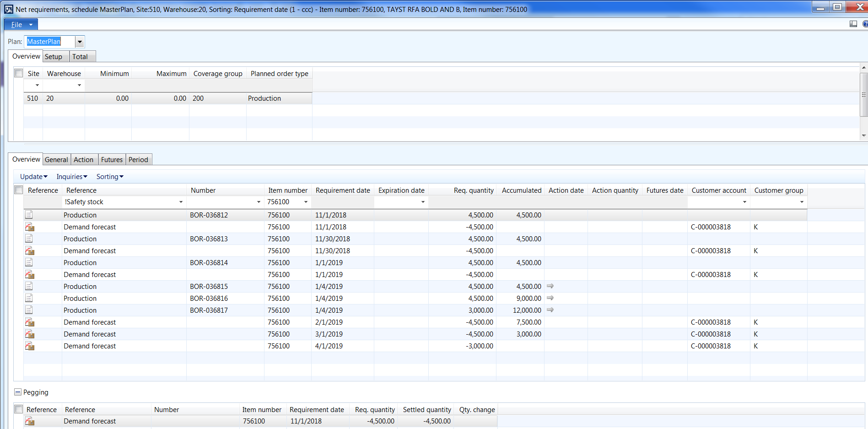This screenshot has width=868, height=429.
Task: Click scroll-up arrow of upper grid scrollbar
Action: pyautogui.click(x=864, y=68)
